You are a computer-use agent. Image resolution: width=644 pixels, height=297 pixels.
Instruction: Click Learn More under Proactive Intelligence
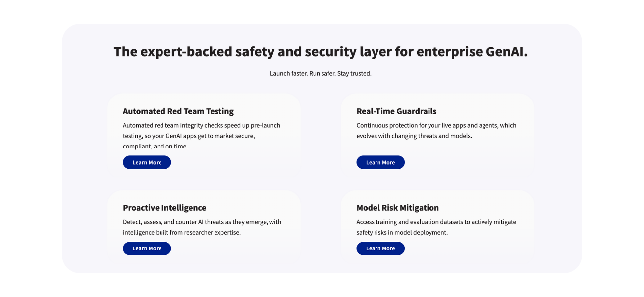coord(147,248)
